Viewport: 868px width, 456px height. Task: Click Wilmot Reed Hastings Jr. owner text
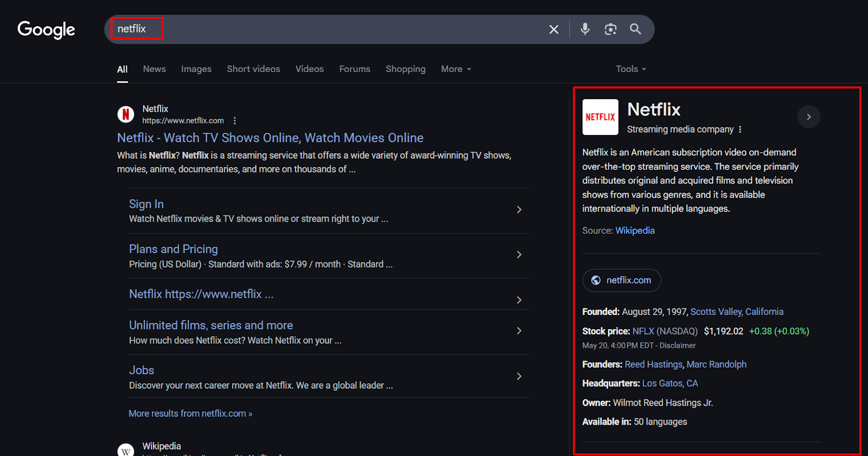(663, 403)
